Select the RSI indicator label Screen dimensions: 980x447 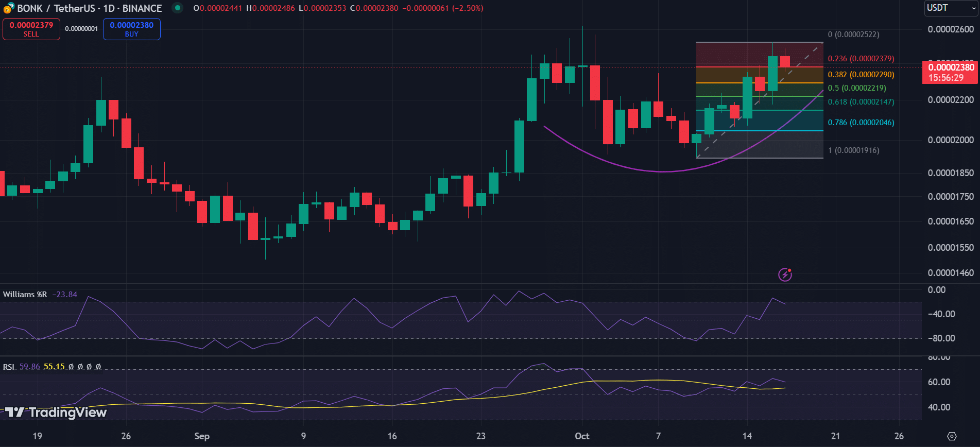point(8,367)
